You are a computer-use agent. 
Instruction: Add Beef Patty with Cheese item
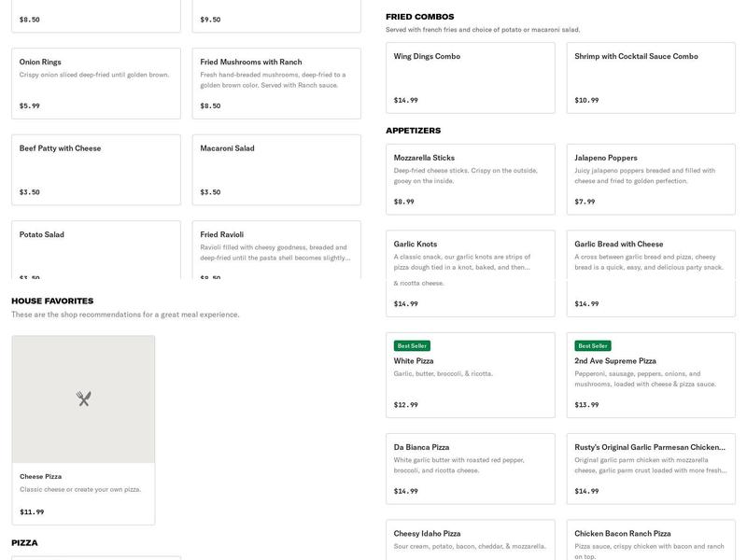tap(95, 170)
